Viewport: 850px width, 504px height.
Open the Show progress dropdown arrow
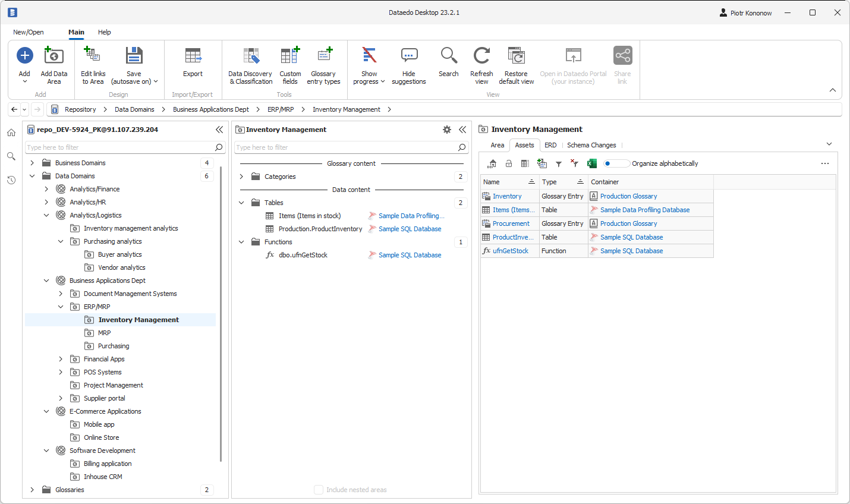click(x=383, y=82)
